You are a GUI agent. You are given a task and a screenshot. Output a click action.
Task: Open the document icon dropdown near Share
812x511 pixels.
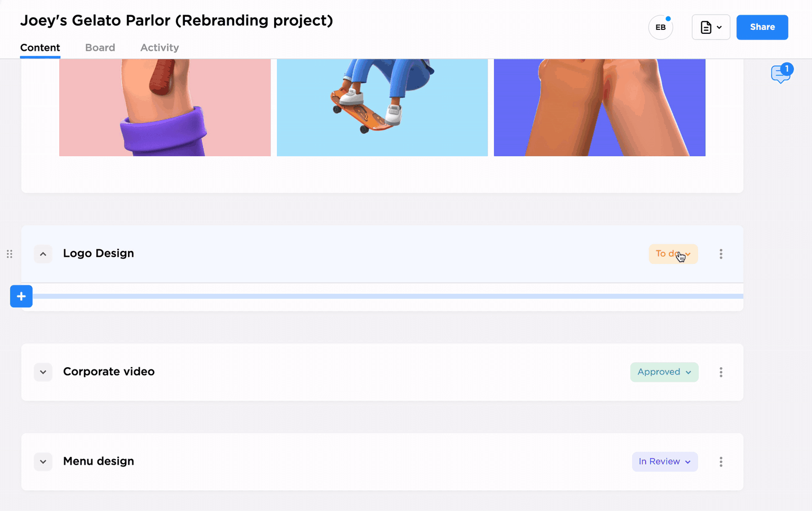pos(710,27)
